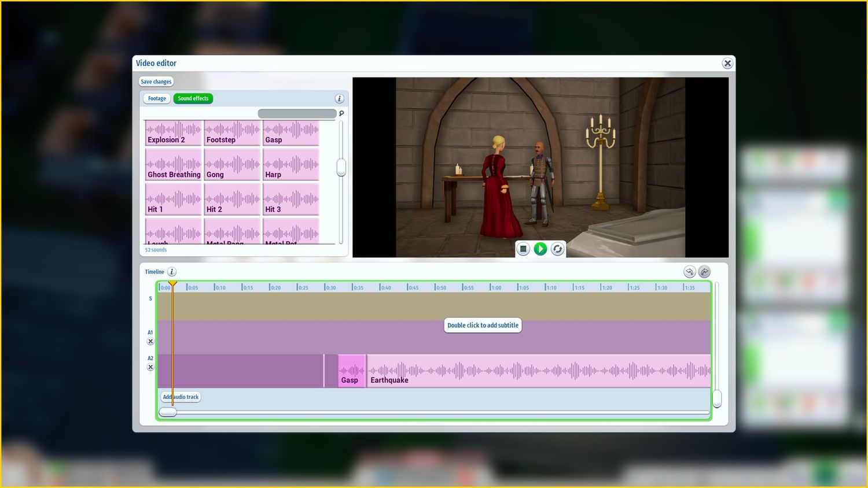Click the timeline horizontal scroll handle
The height and width of the screenshot is (488, 868).
coord(168,412)
